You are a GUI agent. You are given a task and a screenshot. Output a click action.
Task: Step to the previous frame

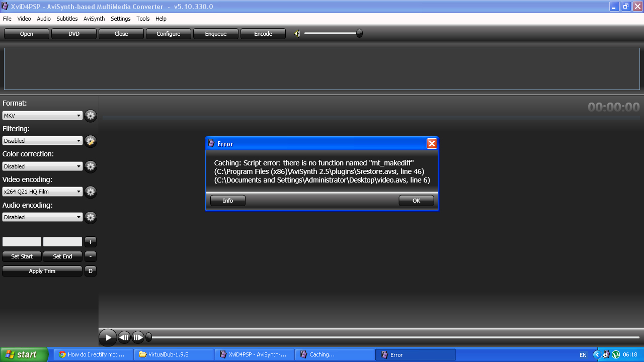(124, 337)
